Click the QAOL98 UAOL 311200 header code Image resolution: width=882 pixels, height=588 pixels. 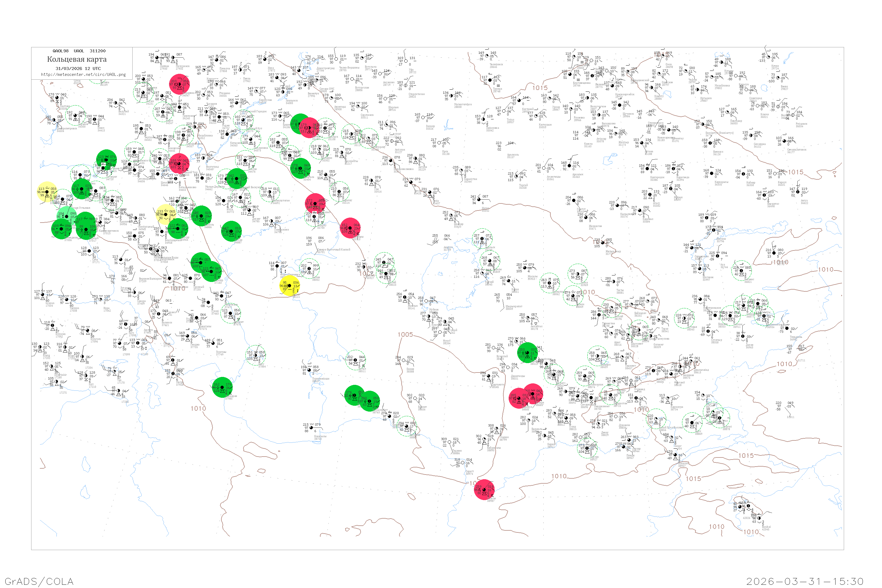point(79,51)
